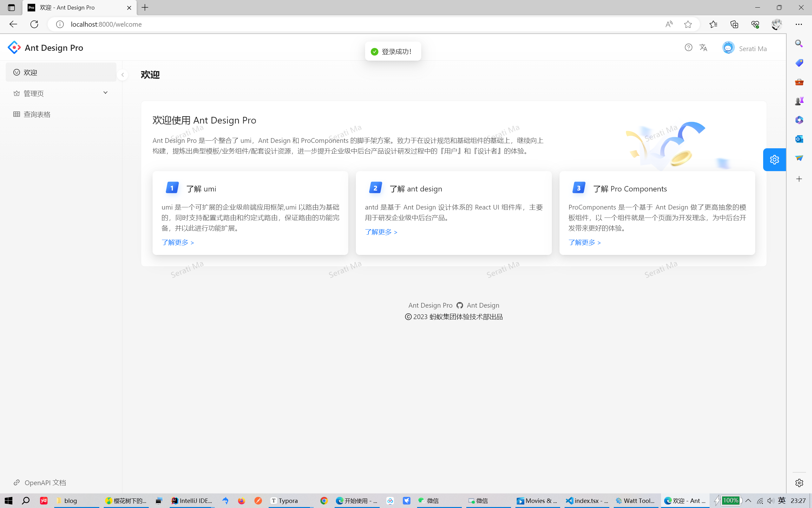
Task: Add this page to favorites star icon
Action: click(688, 24)
